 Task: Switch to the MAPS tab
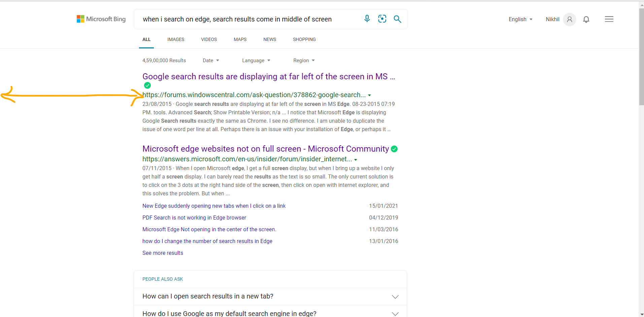tap(240, 39)
